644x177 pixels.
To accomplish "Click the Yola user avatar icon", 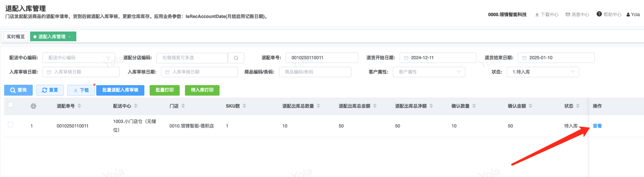I will point(628,15).
